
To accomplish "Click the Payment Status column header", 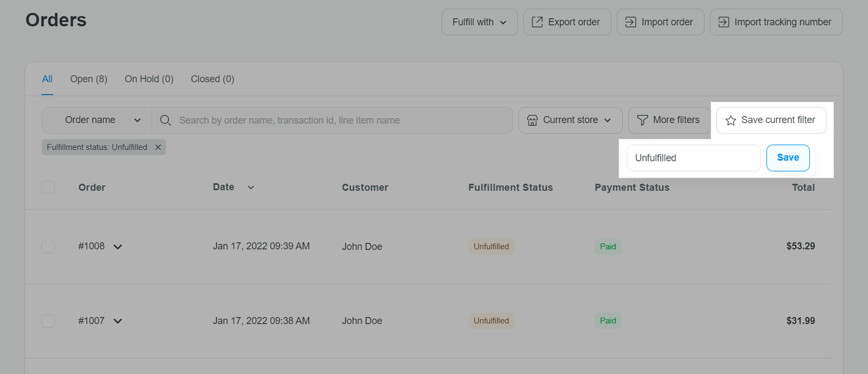I will [632, 188].
